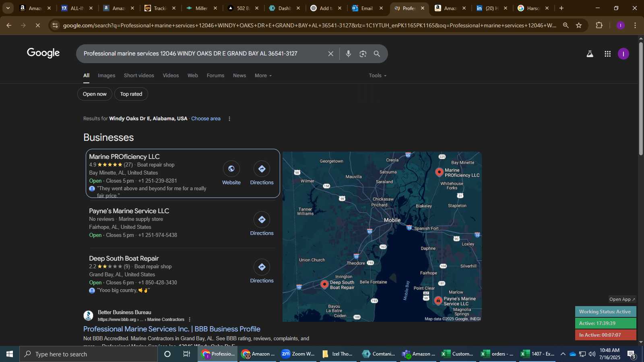Switch to Short videos results tab
This screenshot has height=362, width=644.
pos(139,76)
